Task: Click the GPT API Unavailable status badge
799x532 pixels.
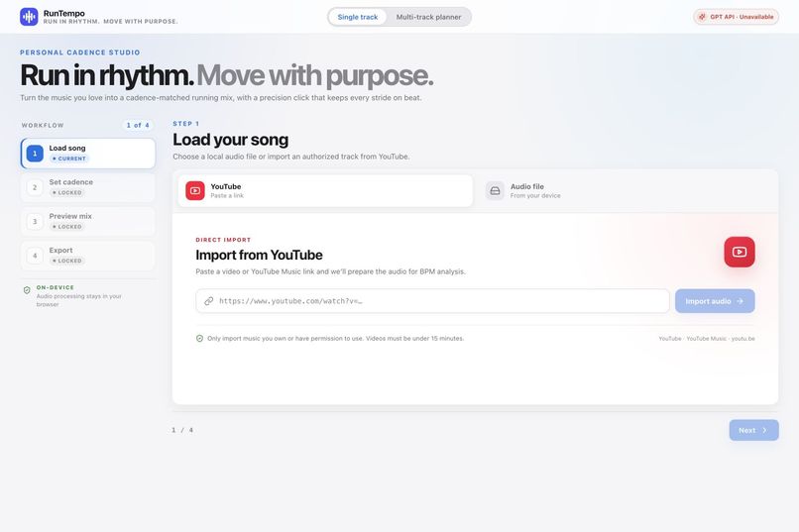Action: click(736, 17)
